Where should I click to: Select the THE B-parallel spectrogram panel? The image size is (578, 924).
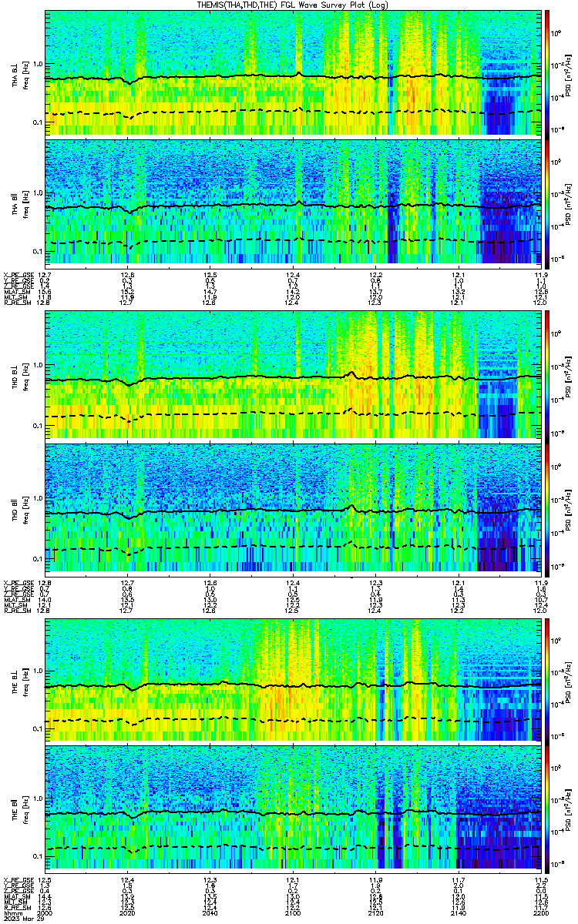[293, 808]
